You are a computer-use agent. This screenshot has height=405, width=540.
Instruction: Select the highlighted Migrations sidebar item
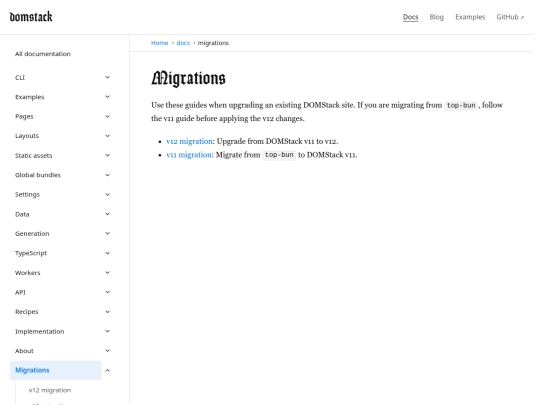pos(56,370)
